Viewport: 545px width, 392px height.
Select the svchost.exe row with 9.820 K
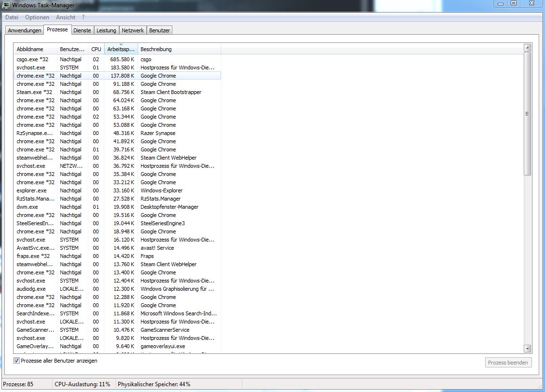117,338
